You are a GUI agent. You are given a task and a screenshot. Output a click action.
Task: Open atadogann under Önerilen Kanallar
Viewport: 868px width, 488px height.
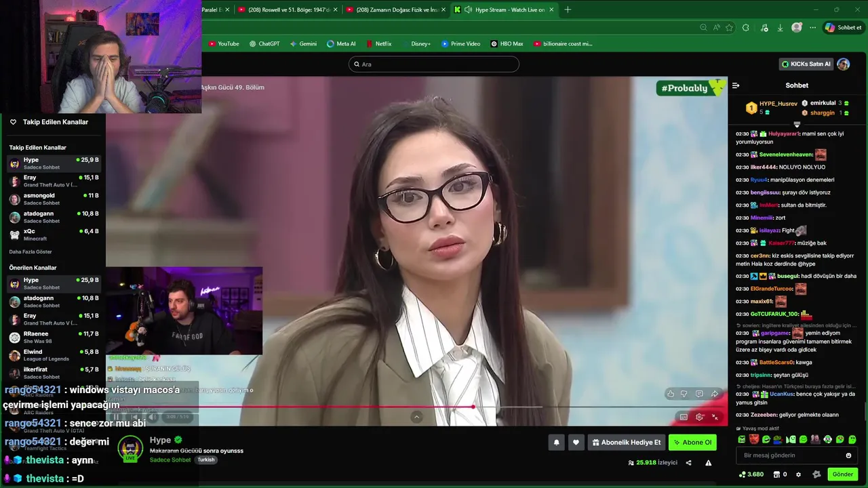pyautogui.click(x=54, y=302)
